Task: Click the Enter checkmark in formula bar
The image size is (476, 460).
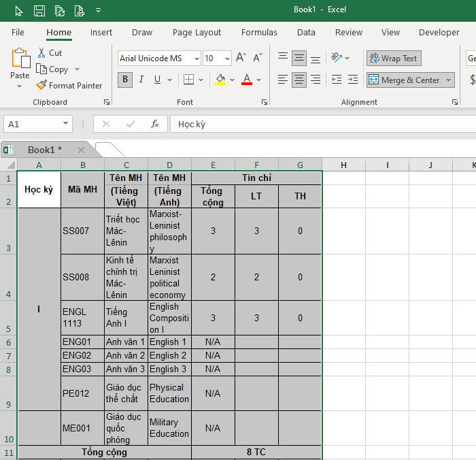Action: tap(131, 124)
